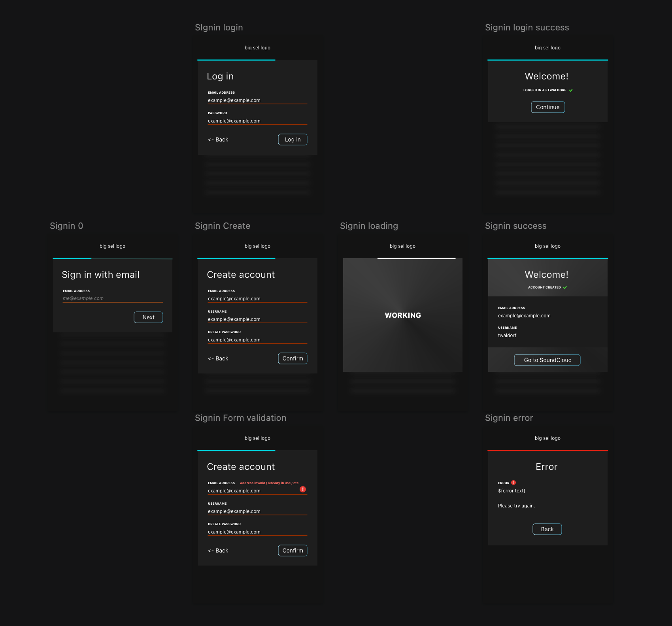This screenshot has width=672, height=626.
Task: Click the "<- Back" link in Log in form
Action: click(218, 140)
